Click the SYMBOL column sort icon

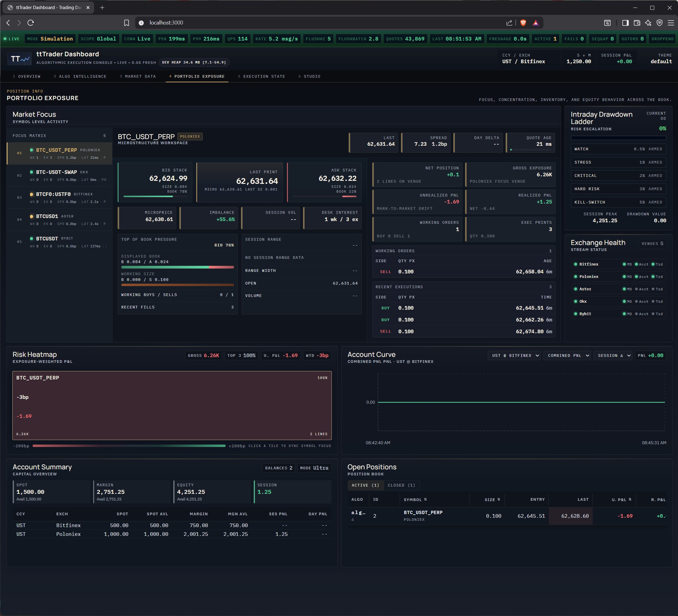(x=425, y=499)
